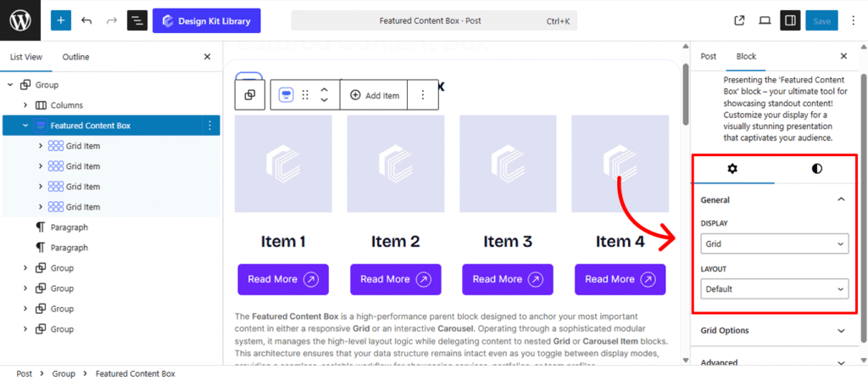
Task: Expand the Grid Options panel
Action: [774, 330]
